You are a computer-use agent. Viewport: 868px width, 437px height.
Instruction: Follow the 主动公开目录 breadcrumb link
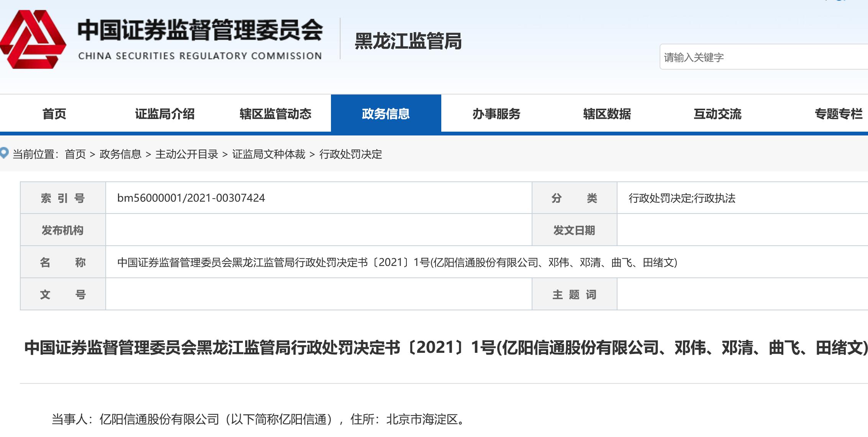pos(187,154)
